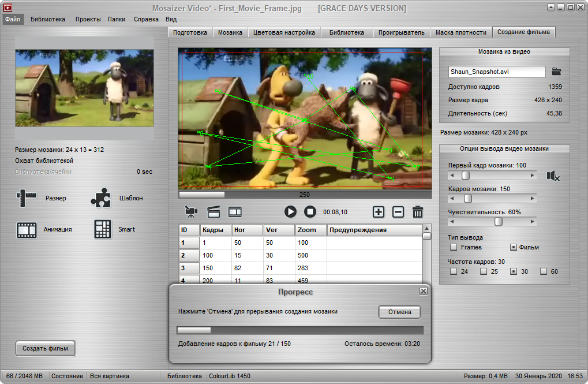Image resolution: width=588 pixels, height=384 pixels.
Task: Increase Первый кадр мозаики with right arrow
Action: (x=533, y=176)
